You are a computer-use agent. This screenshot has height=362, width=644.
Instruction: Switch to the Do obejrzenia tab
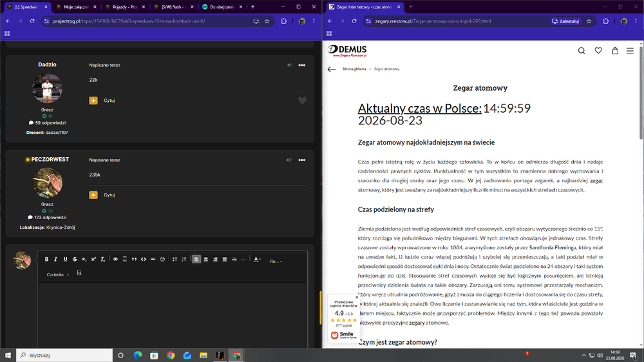[222, 7]
